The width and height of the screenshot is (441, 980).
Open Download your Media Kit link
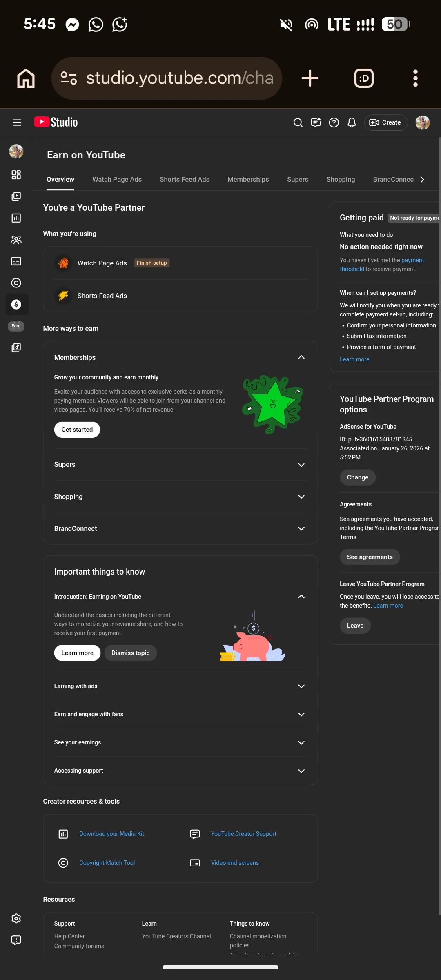[111, 834]
